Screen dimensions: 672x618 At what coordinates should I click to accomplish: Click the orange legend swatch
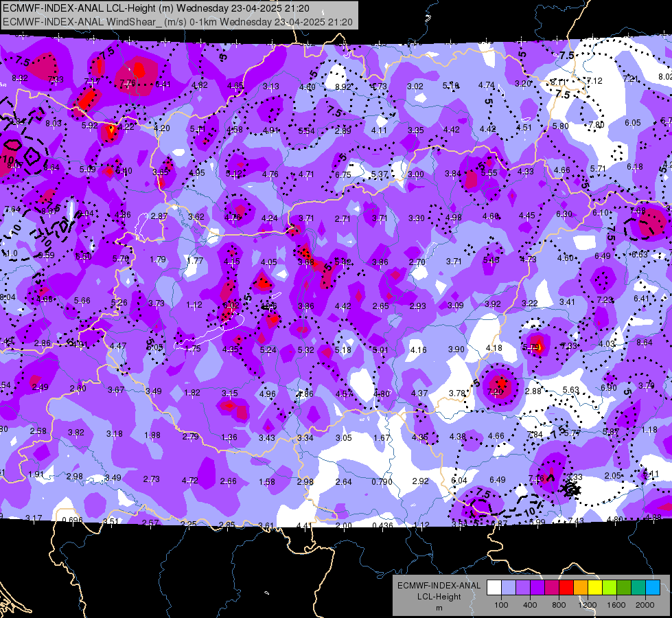pyautogui.click(x=581, y=588)
